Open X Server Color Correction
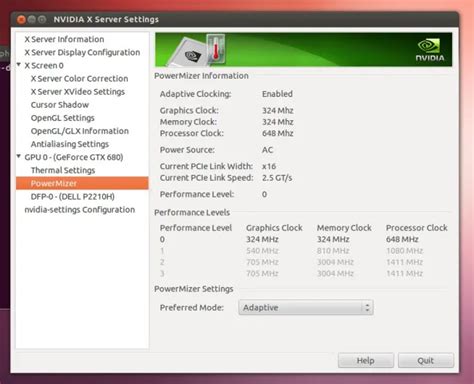 point(79,79)
